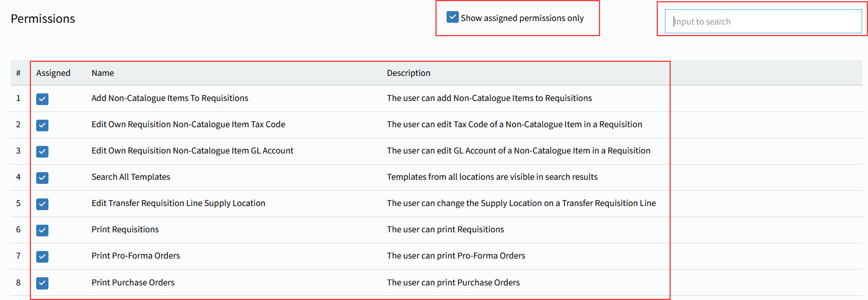868x300 pixels.
Task: Click the Assigned column header
Action: [x=53, y=73]
